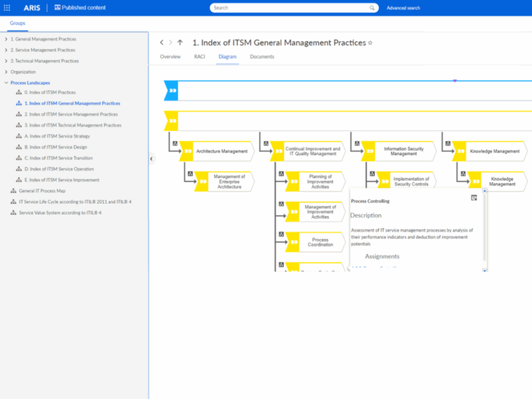Open IT Service Life Cycle ITIL 2011 item

75,202
